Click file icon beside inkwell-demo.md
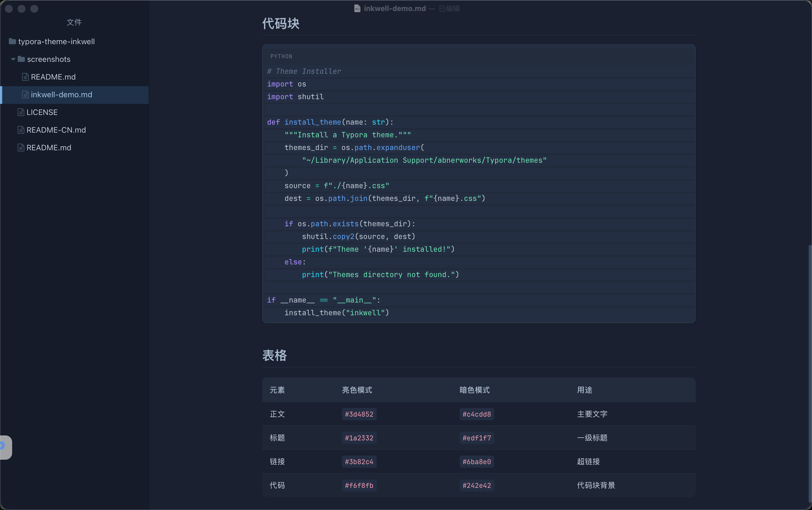 [x=25, y=94]
